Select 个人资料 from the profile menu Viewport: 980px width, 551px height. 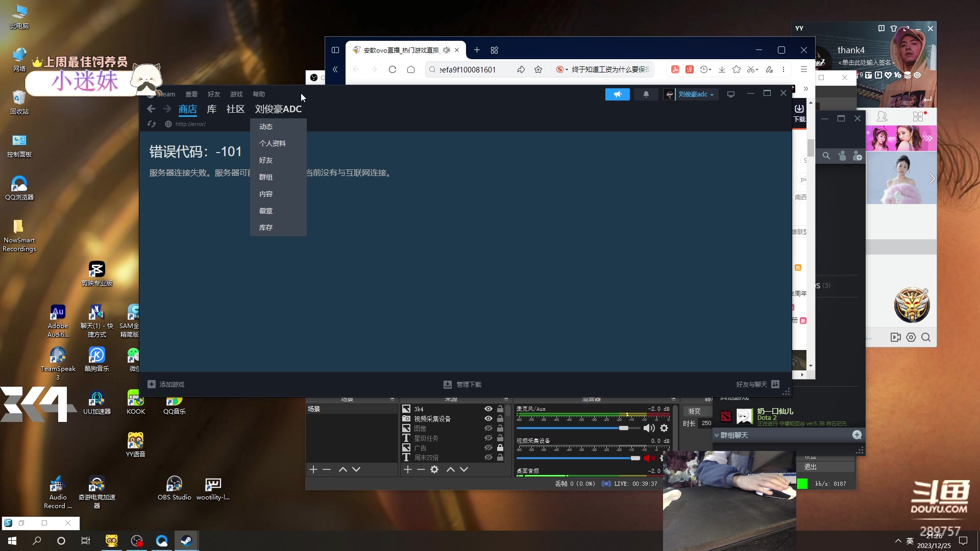[x=272, y=143]
